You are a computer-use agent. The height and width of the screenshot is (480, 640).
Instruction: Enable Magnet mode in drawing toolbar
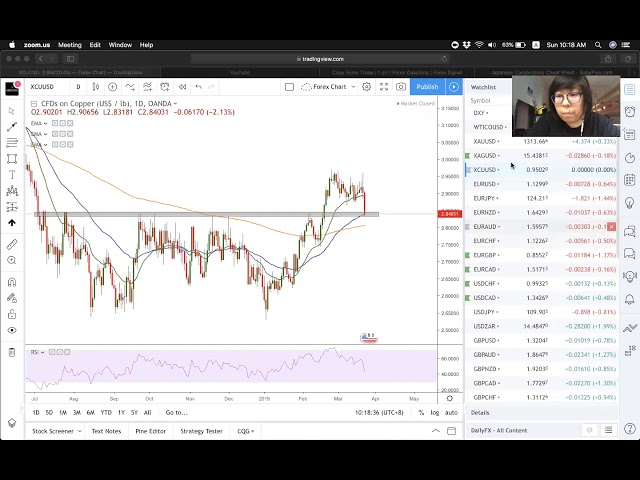pyautogui.click(x=12, y=281)
